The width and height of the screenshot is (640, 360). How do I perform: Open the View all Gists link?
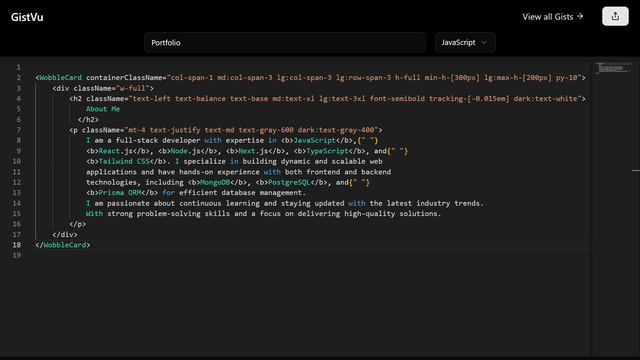click(553, 17)
